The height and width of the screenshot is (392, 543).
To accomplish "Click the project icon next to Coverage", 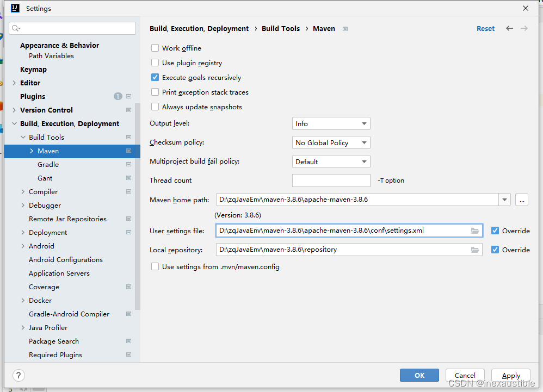I will point(129,287).
